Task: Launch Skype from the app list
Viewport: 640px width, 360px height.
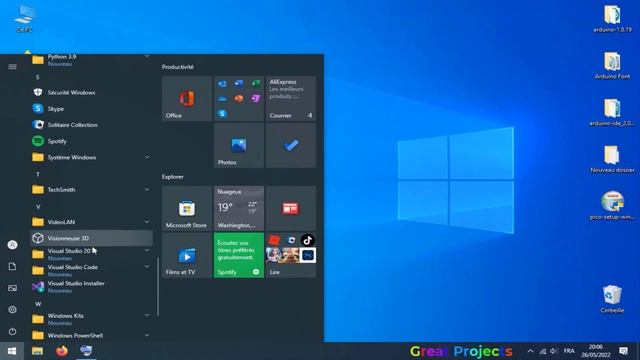Action: tap(91, 109)
